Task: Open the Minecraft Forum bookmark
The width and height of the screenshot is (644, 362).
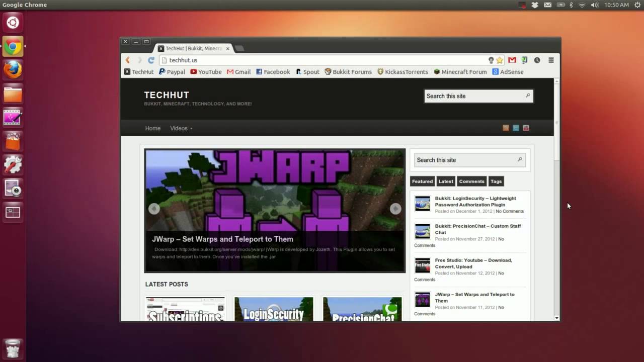Action: pyautogui.click(x=460, y=72)
